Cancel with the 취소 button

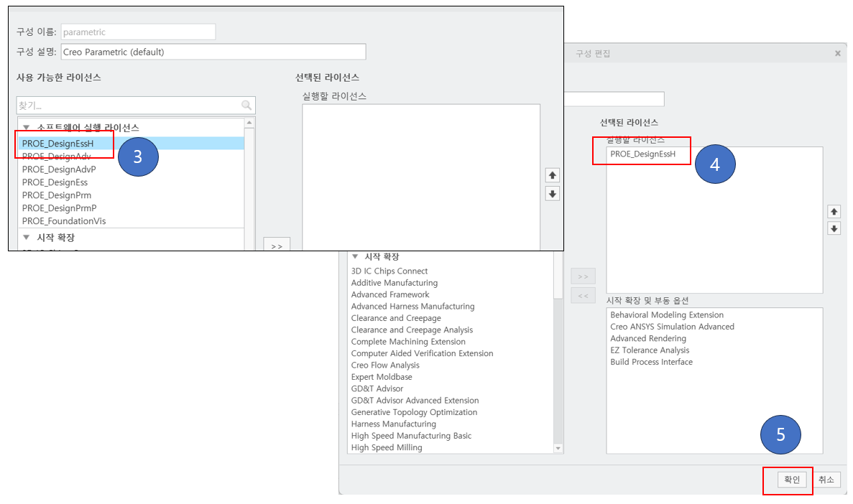coord(826,480)
